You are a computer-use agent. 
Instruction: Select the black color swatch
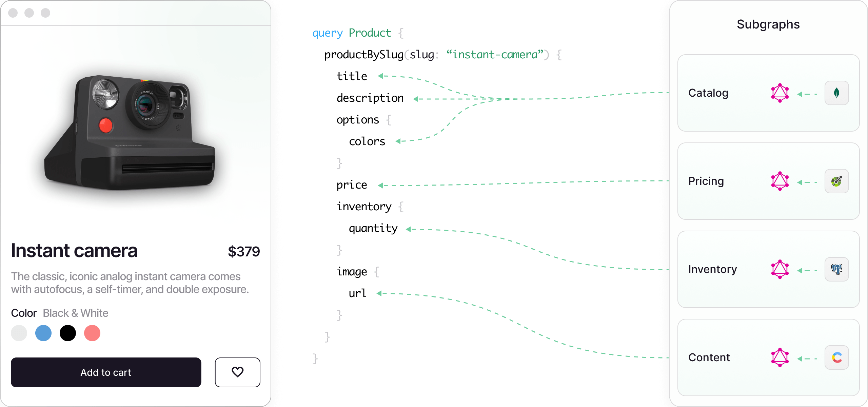click(67, 333)
